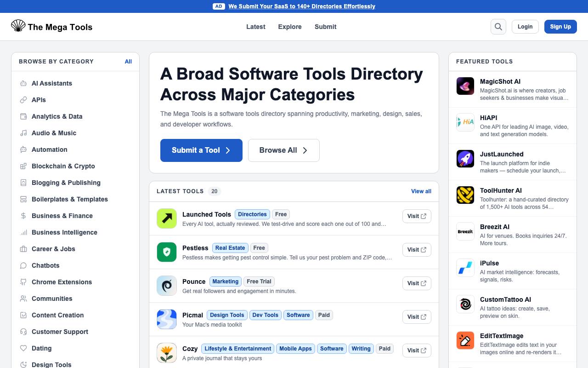Click the Launched Tools arrow logo
588x368 pixels.
click(167, 218)
